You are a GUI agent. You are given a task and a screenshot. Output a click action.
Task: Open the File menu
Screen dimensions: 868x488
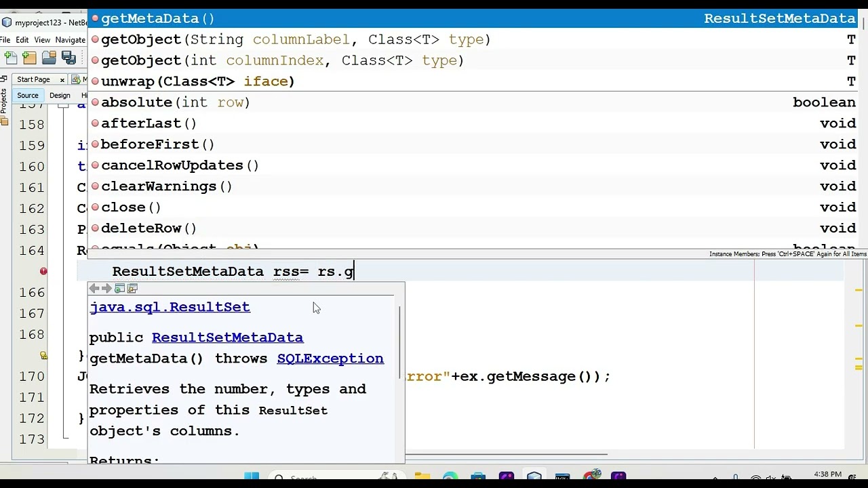(x=5, y=40)
